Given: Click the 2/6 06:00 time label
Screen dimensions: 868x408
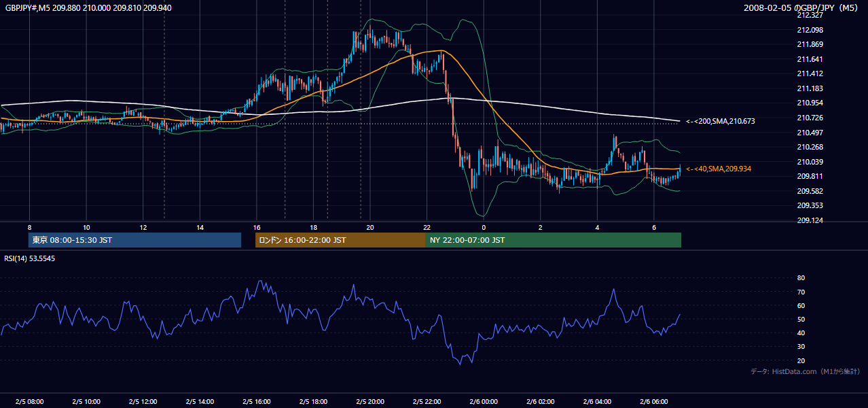Looking at the screenshot, I should [653, 402].
